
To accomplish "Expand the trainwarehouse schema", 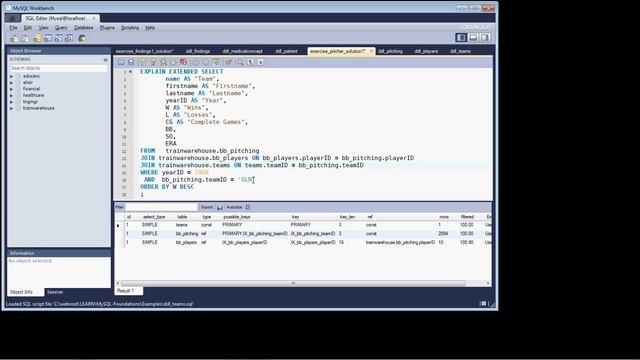I will click(x=11, y=109).
